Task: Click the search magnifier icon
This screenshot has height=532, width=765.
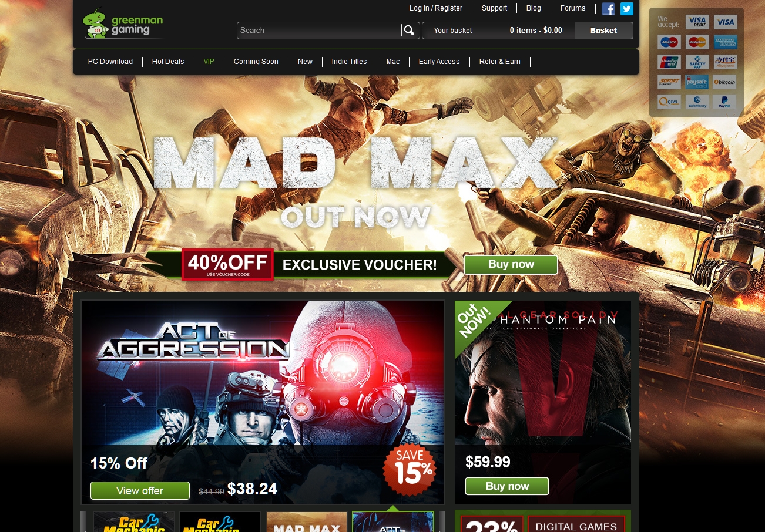Action: click(410, 31)
